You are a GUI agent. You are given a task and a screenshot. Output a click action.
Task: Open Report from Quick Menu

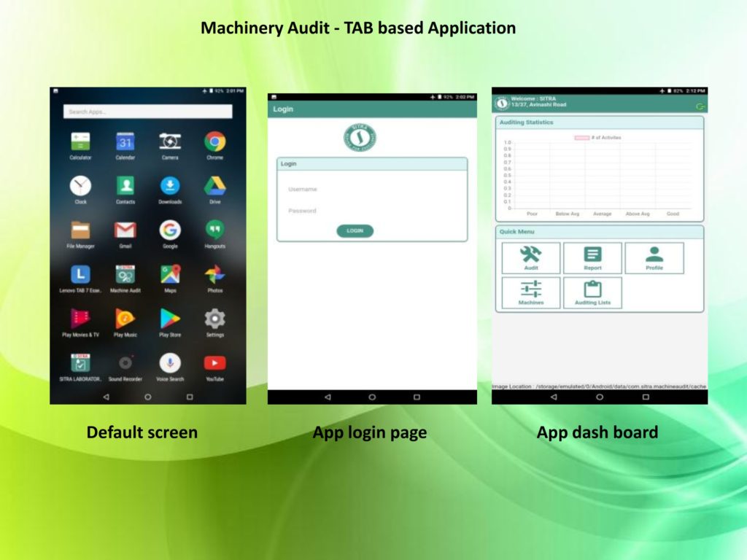[592, 257]
